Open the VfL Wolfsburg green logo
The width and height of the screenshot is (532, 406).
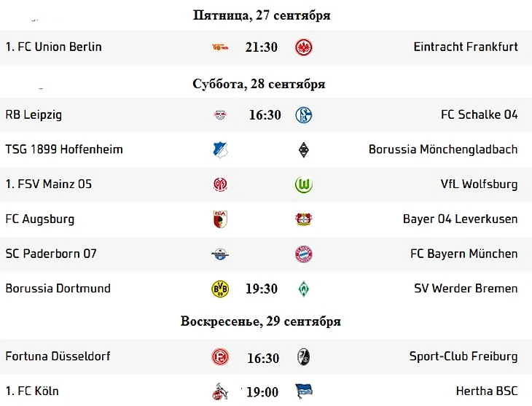[304, 184]
